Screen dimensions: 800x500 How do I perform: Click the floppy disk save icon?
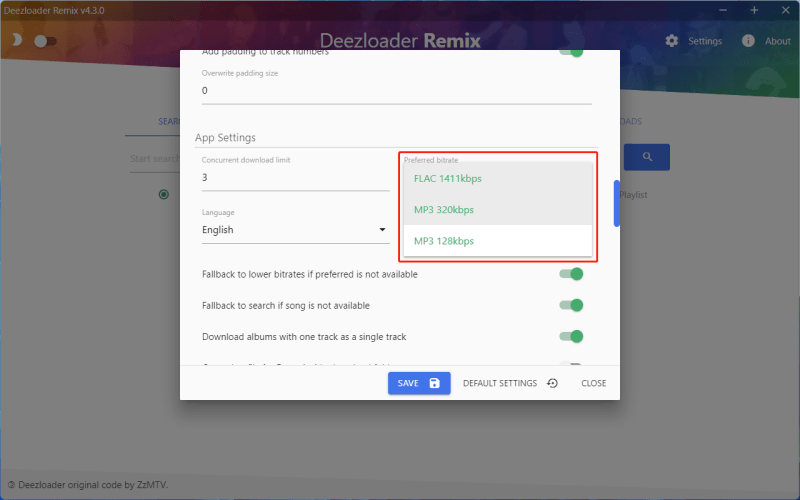pyautogui.click(x=435, y=383)
